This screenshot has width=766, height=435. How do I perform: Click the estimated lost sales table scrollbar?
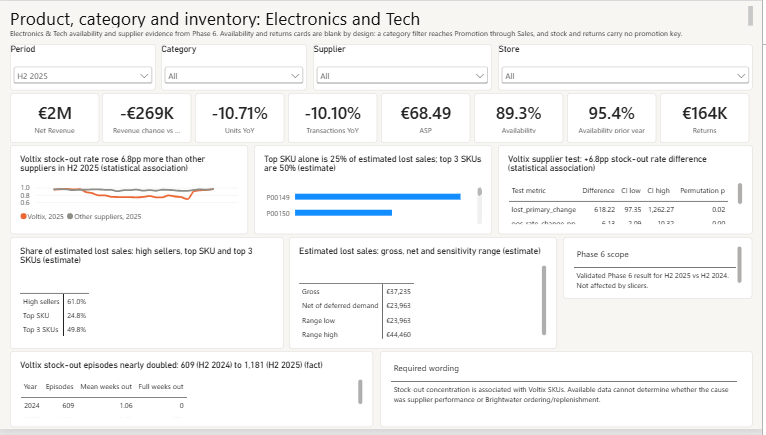(544, 300)
